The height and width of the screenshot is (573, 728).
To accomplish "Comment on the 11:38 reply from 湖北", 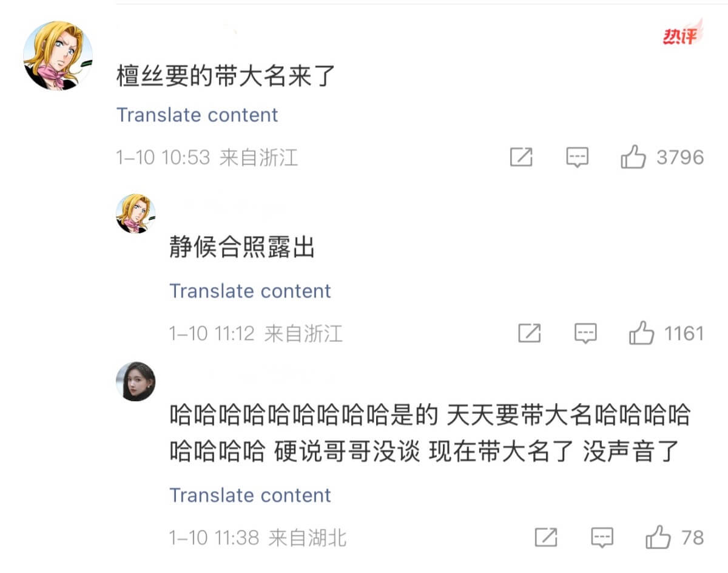I will [x=602, y=537].
